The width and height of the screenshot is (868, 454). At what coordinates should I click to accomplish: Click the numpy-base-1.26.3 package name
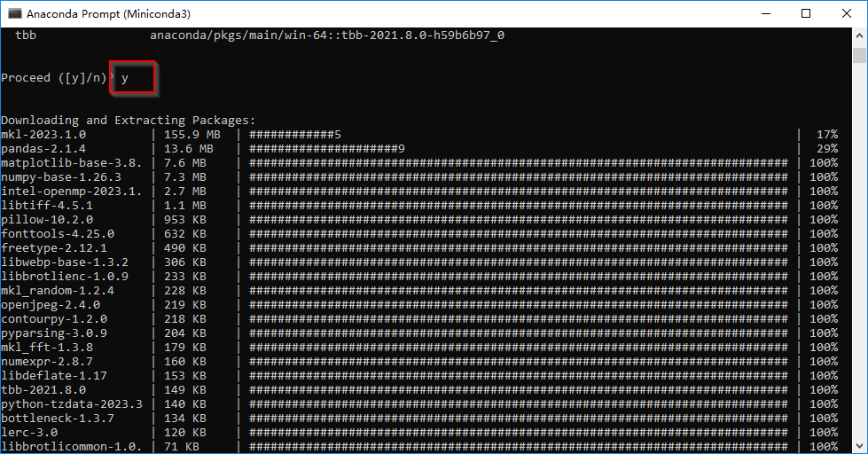[x=60, y=177]
